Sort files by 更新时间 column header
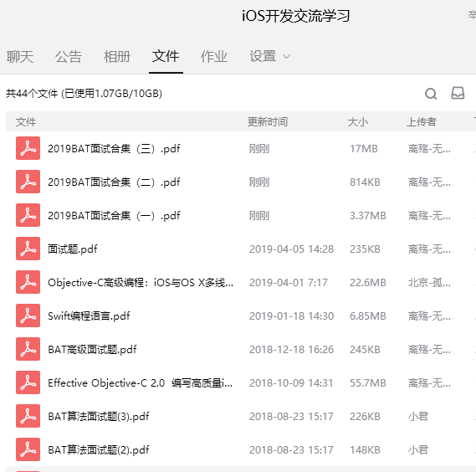The image size is (476, 472). pyautogui.click(x=268, y=122)
